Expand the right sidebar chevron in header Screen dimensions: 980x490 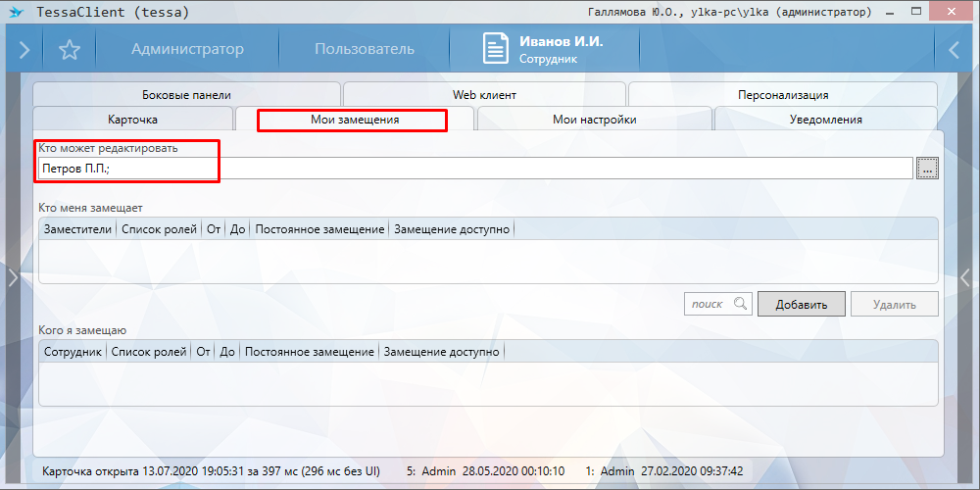954,50
